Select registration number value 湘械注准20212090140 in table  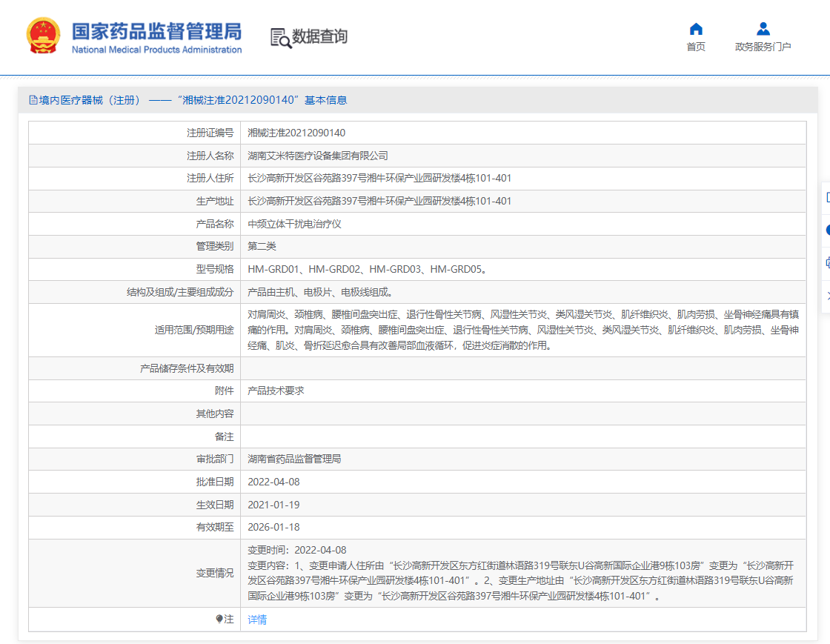click(296, 133)
